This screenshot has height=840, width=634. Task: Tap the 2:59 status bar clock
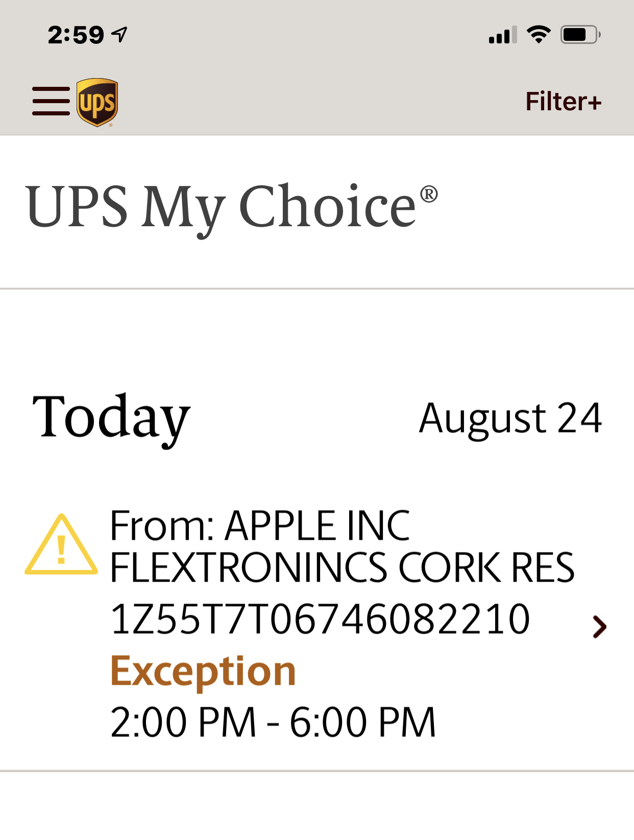click(x=76, y=35)
